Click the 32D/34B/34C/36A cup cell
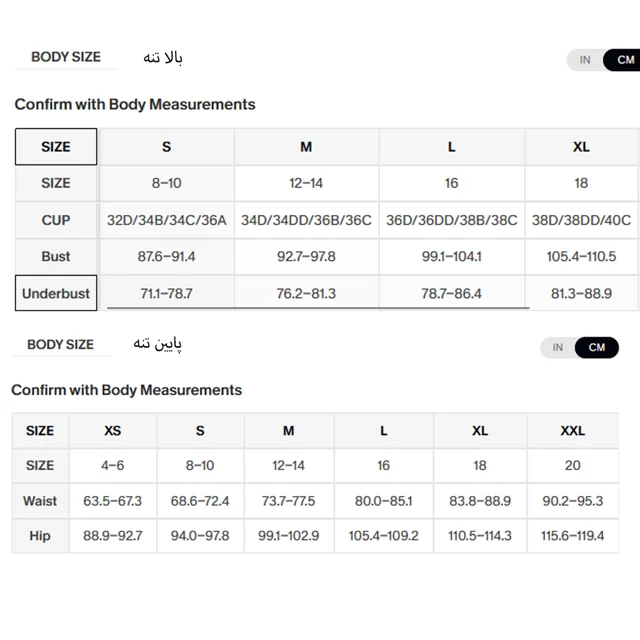This screenshot has height=640, width=640. point(167,220)
